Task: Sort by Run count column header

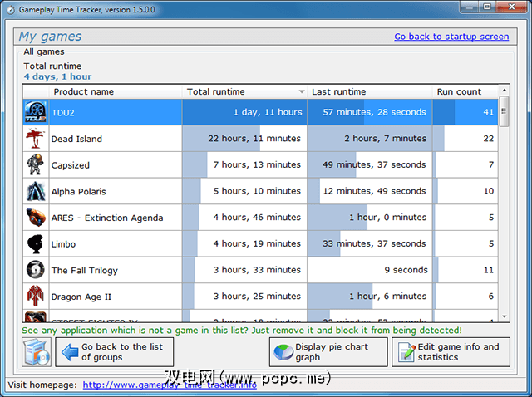Action: click(x=465, y=91)
